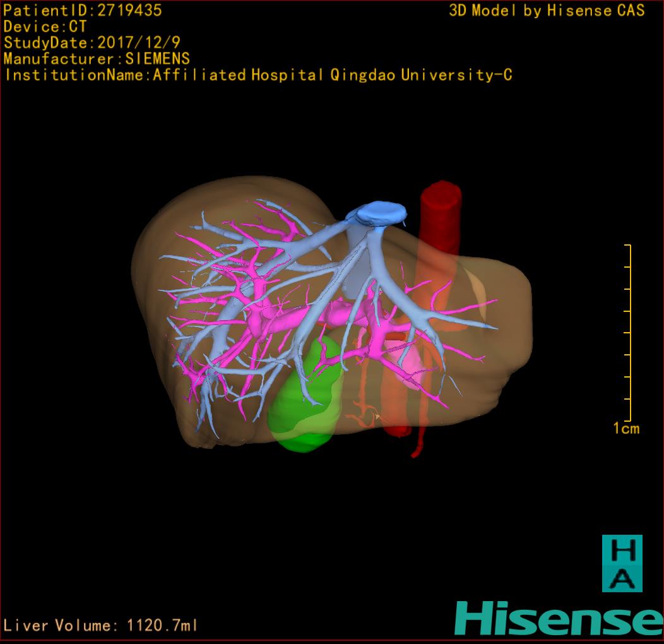Click the 3D Model by Hisense CAS caption
The width and height of the screenshot is (664, 644).
[547, 10]
